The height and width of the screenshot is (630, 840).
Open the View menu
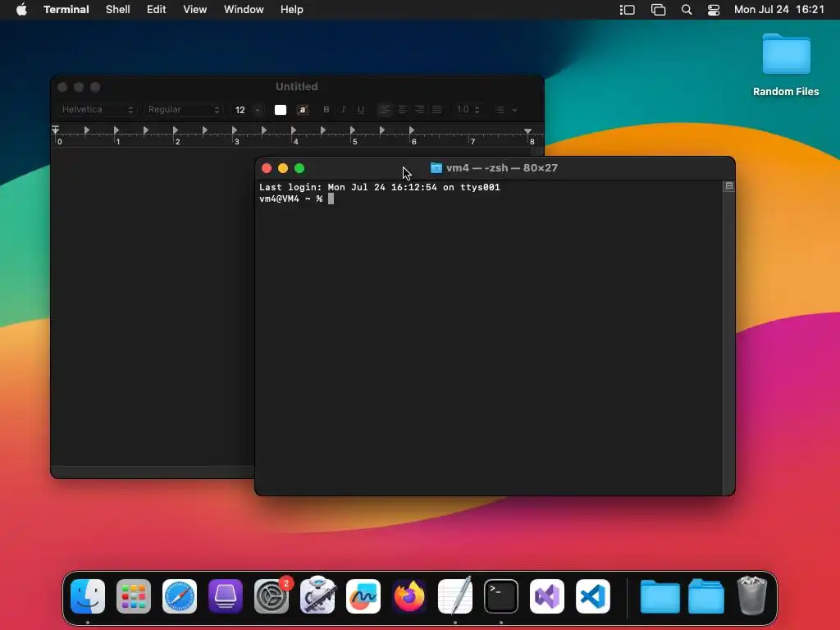pos(195,10)
